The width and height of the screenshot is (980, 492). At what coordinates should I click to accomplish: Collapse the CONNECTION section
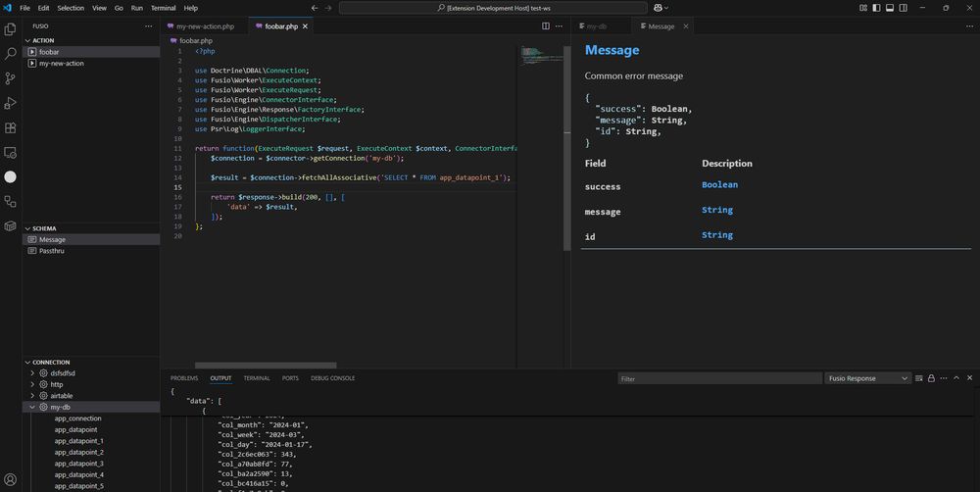coord(27,363)
